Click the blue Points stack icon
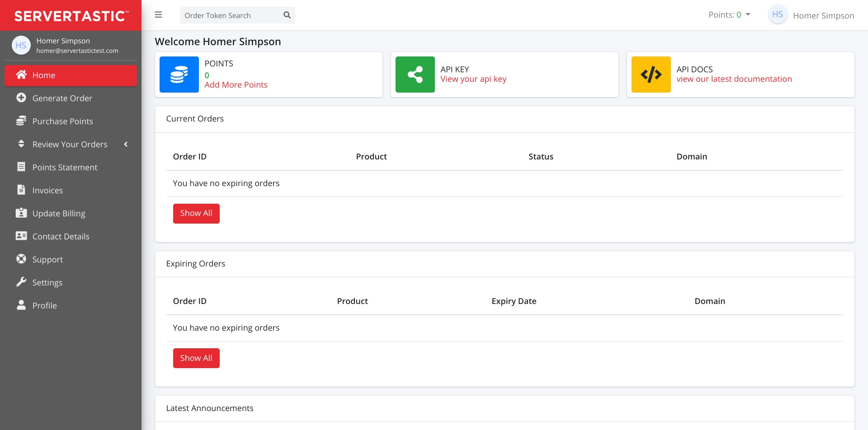 [179, 74]
